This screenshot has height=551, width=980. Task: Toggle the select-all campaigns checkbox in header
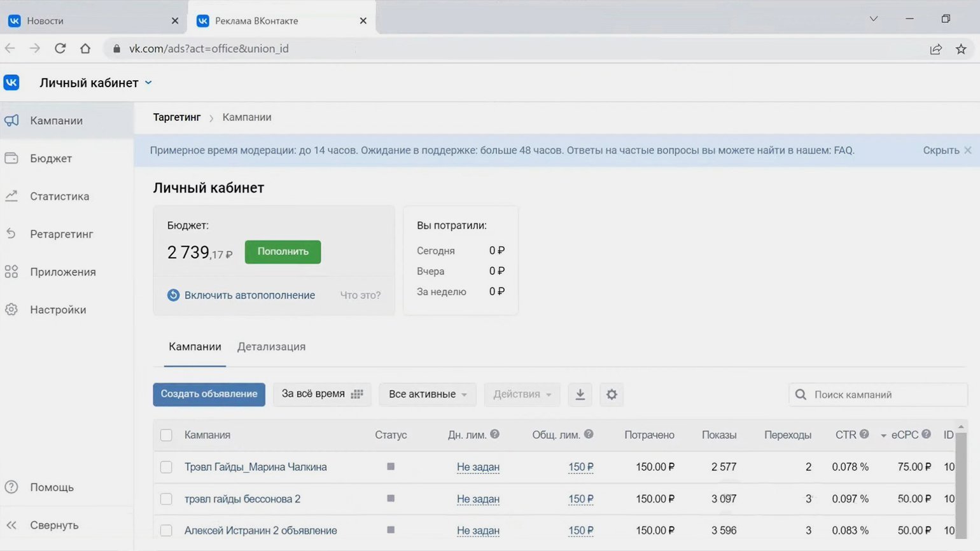(x=166, y=435)
